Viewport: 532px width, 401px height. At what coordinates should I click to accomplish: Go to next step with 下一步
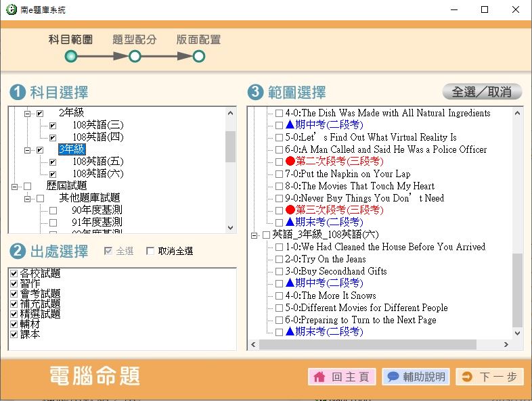coord(490,377)
